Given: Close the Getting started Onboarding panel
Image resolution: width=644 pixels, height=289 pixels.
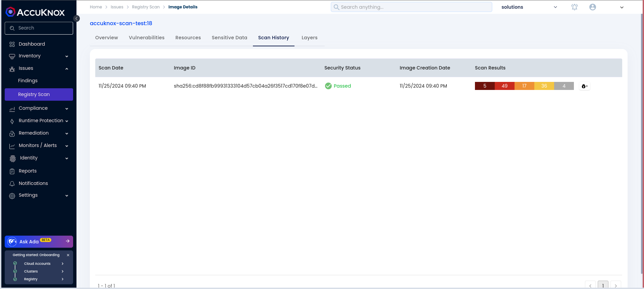Looking at the screenshot, I should coord(68,255).
